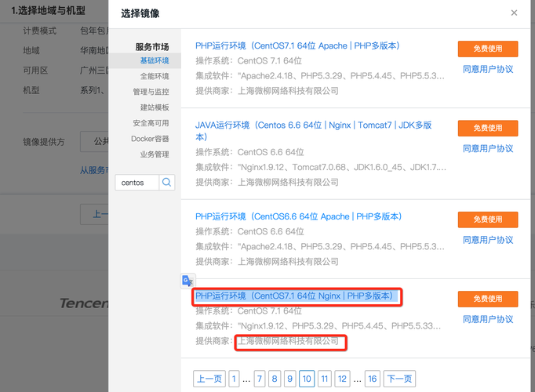
Task: Open PHP运行环境 CentOS6.6 Apache image link
Action: [298, 216]
